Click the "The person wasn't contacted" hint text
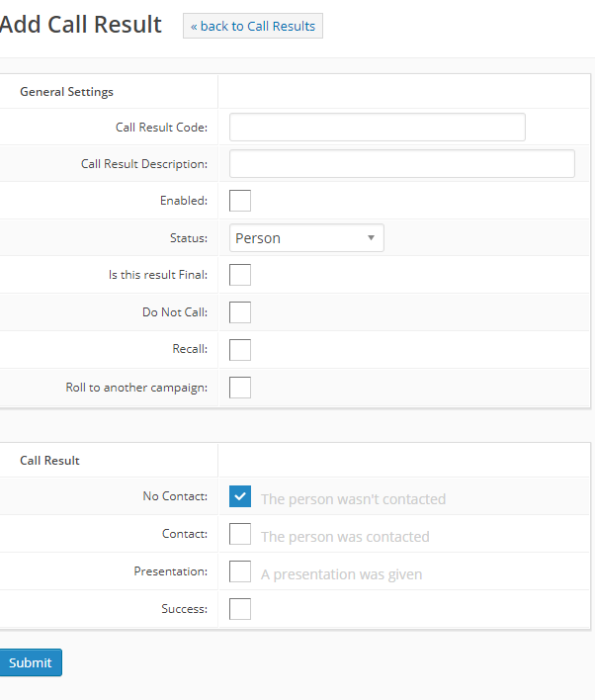The width and height of the screenshot is (595, 700). (353, 499)
